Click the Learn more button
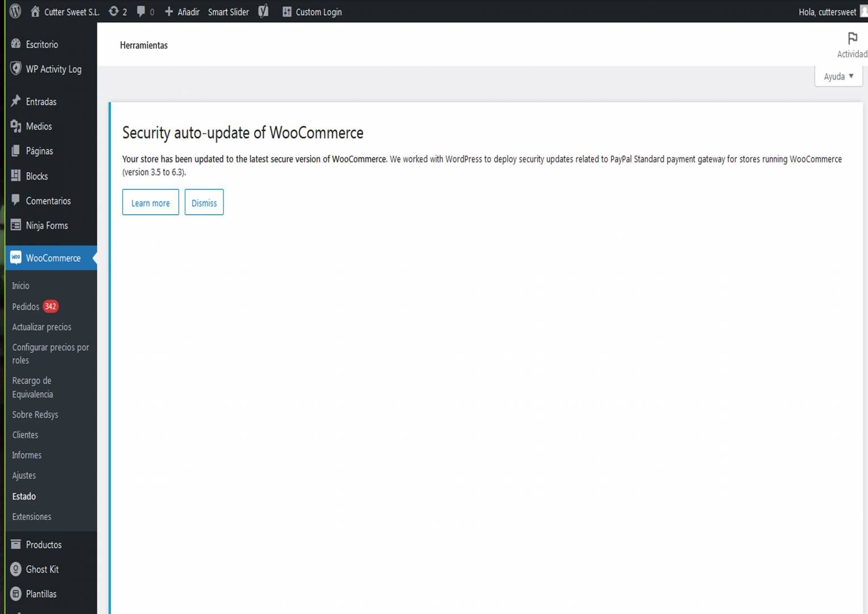The width and height of the screenshot is (868, 614). point(151,202)
